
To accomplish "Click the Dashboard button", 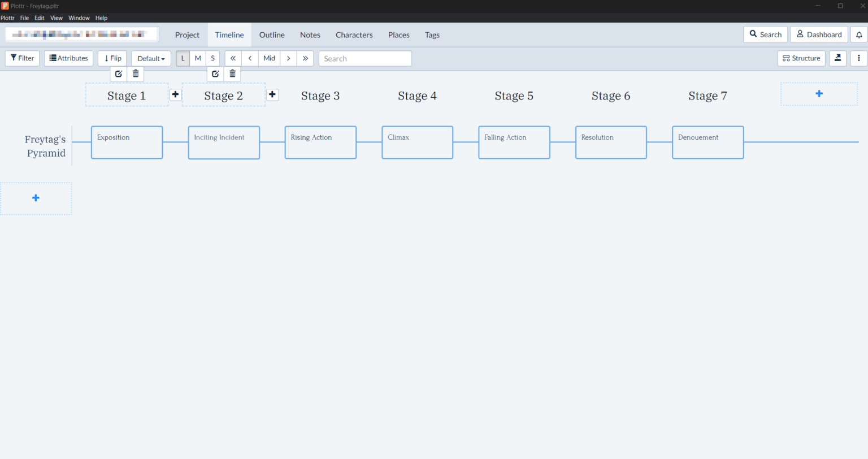I will click(x=819, y=34).
